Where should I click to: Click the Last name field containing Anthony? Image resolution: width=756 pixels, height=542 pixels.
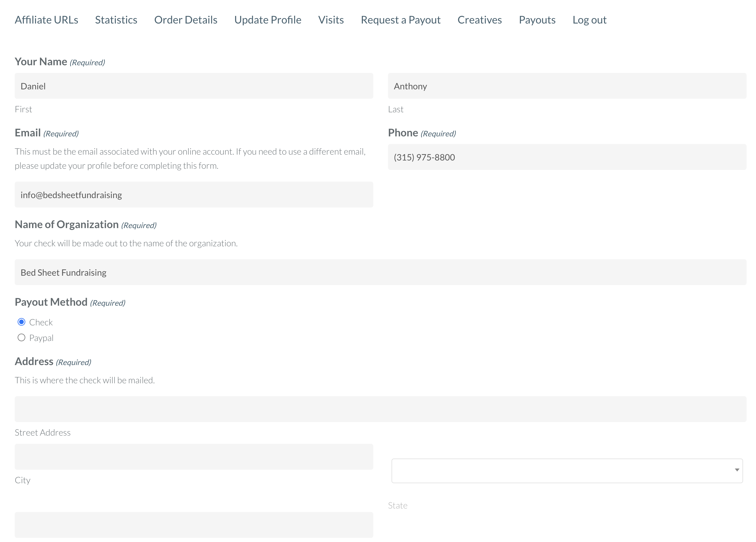pos(567,86)
